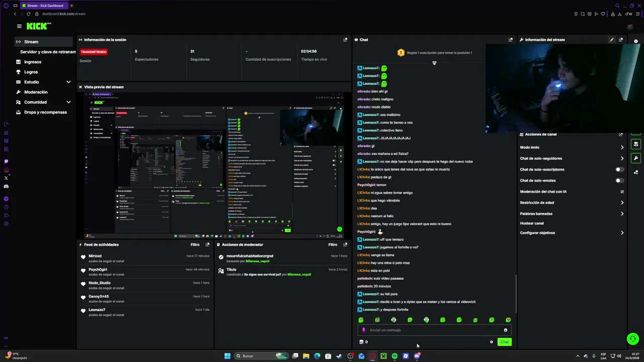Open Instagram in the Opera sidebar
The height and width of the screenshot is (362, 644).
[6, 170]
